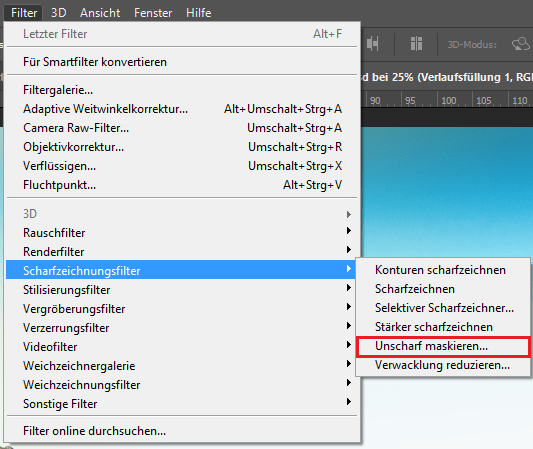
Task: Click the distribute horizontally icon in options bar
Action: point(373,44)
